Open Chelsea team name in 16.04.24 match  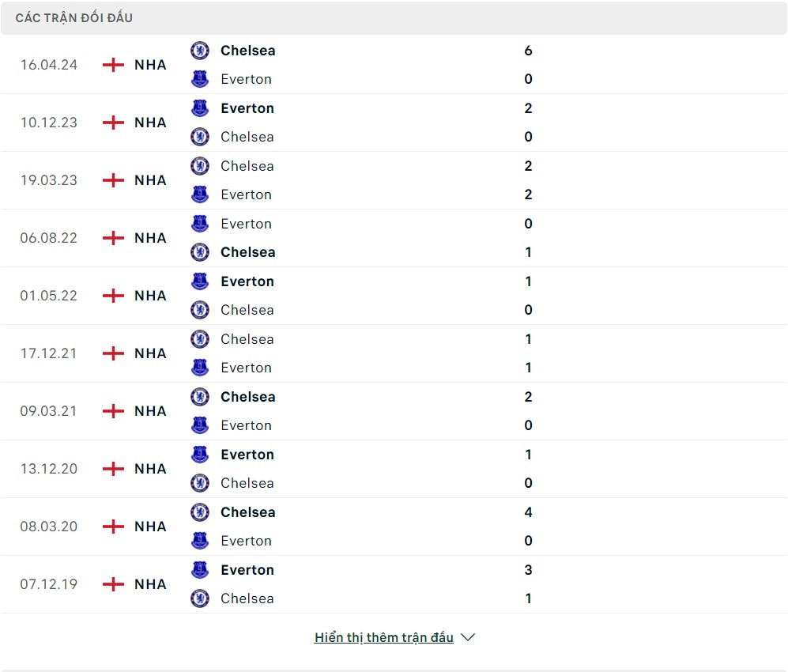coord(248,51)
